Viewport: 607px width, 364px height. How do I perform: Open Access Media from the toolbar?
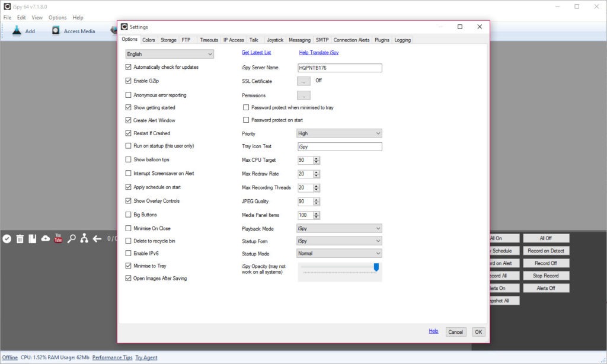(74, 31)
